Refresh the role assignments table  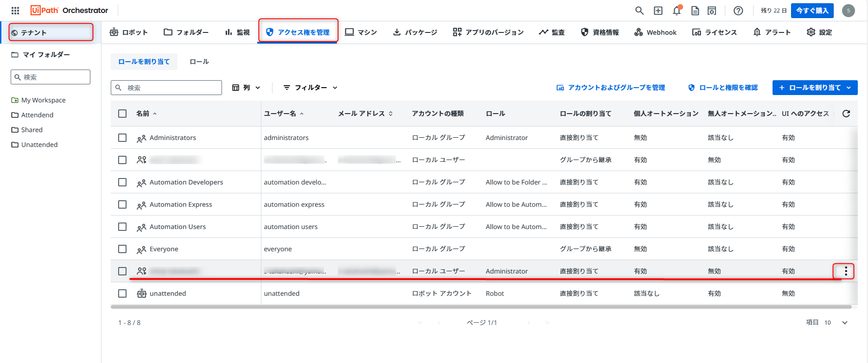846,114
